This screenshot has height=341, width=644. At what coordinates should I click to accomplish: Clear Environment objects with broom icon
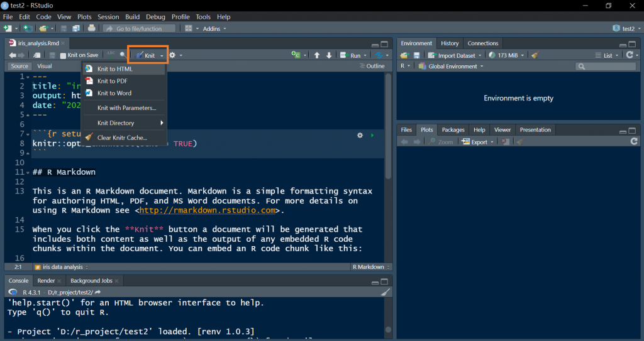(x=535, y=55)
